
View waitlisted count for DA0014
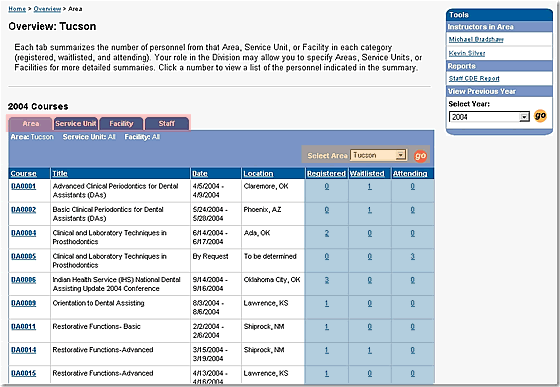click(x=370, y=350)
